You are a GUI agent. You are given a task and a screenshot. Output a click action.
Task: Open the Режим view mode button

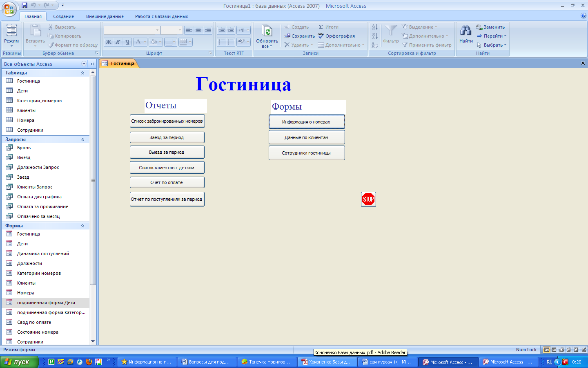pos(11,36)
